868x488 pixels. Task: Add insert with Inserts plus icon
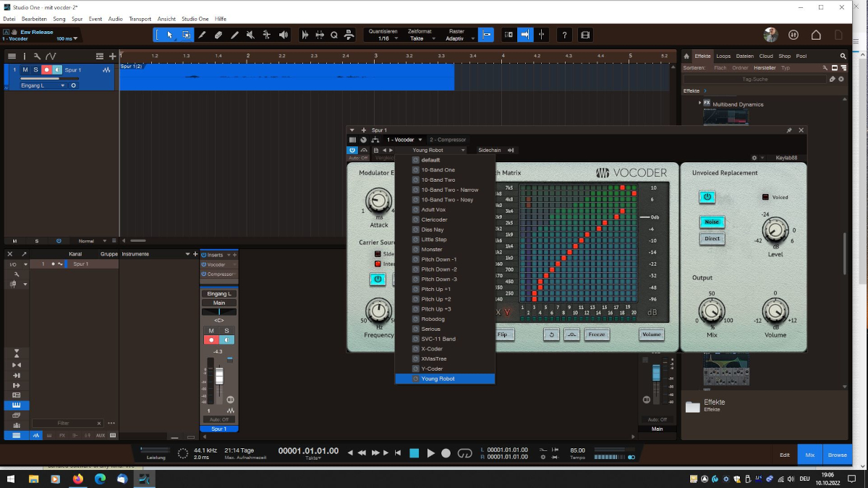click(234, 254)
